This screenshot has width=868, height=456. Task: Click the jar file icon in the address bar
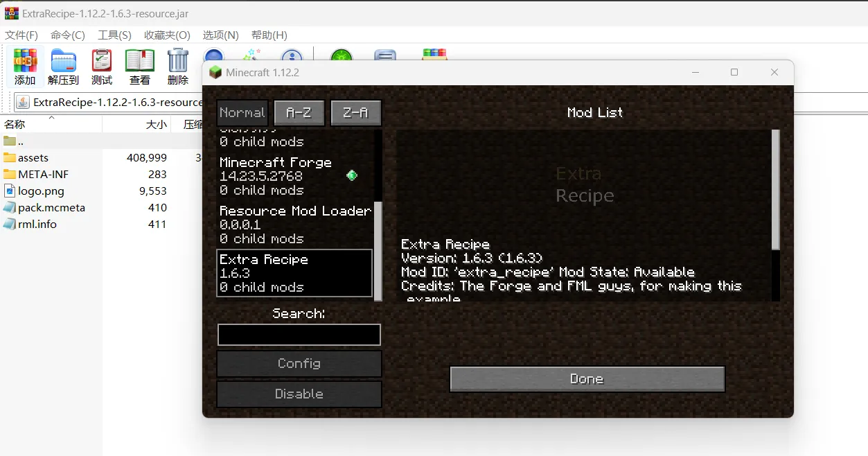[23, 103]
